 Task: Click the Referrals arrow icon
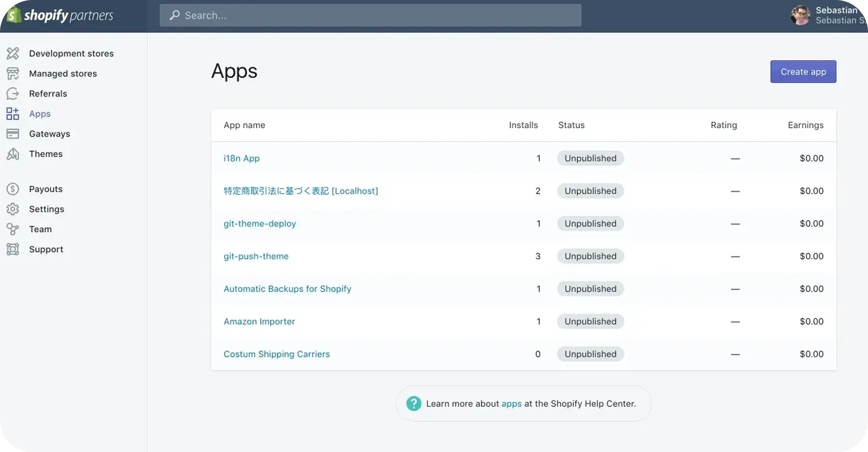coord(13,94)
